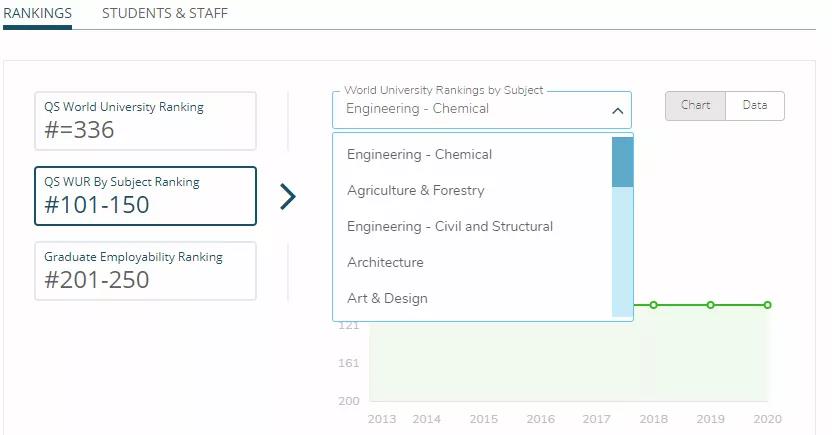Click the 2019 data point on chart
Image resolution: width=832 pixels, height=435 pixels.
pos(710,305)
